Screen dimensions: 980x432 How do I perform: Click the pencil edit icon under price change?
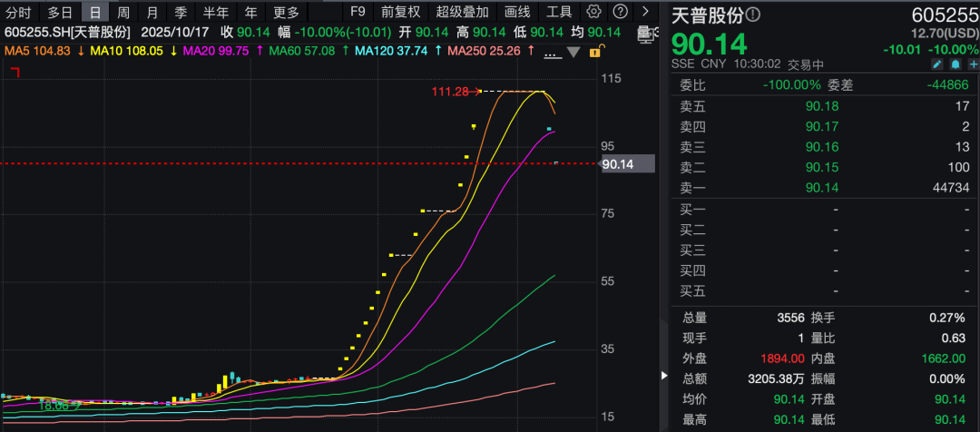tap(937, 64)
